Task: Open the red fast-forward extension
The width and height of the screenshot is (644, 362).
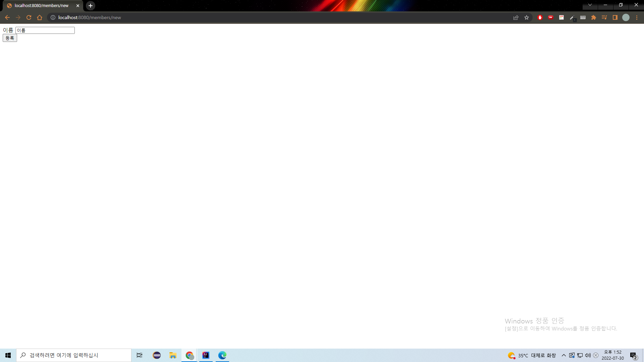Action: pos(551,17)
